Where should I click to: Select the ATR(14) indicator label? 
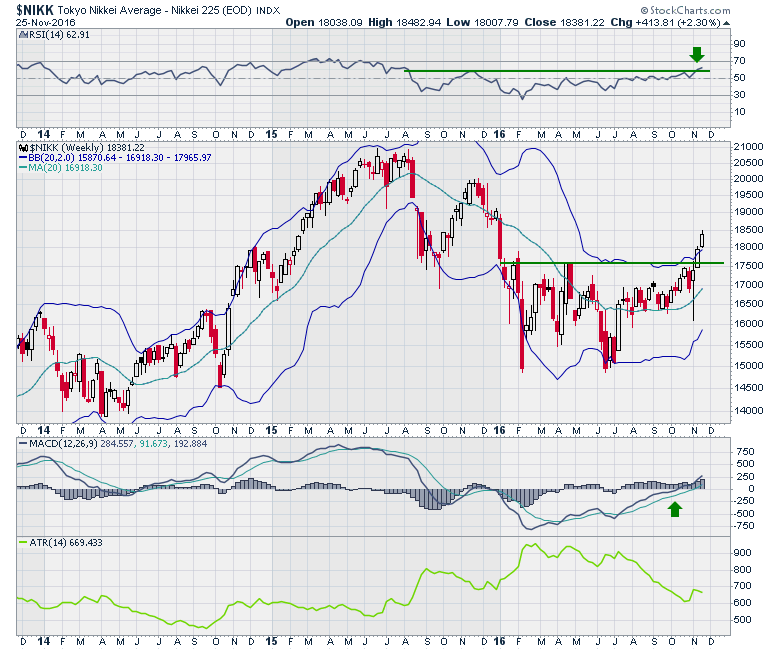[57, 541]
